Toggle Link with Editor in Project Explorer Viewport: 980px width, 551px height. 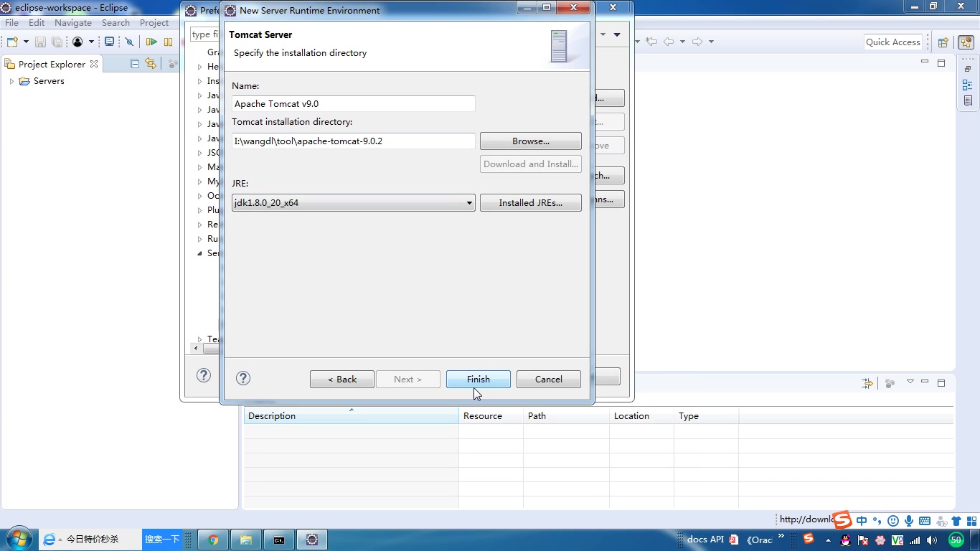(x=150, y=64)
